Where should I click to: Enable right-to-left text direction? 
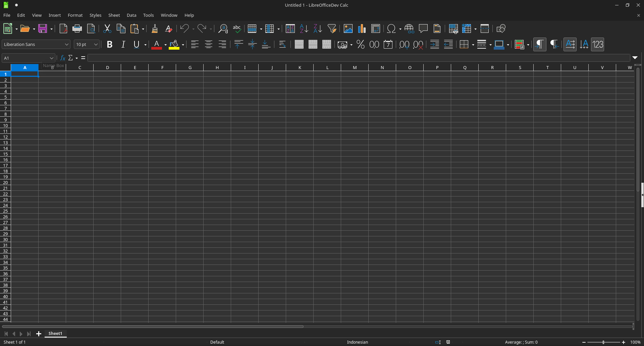554,44
